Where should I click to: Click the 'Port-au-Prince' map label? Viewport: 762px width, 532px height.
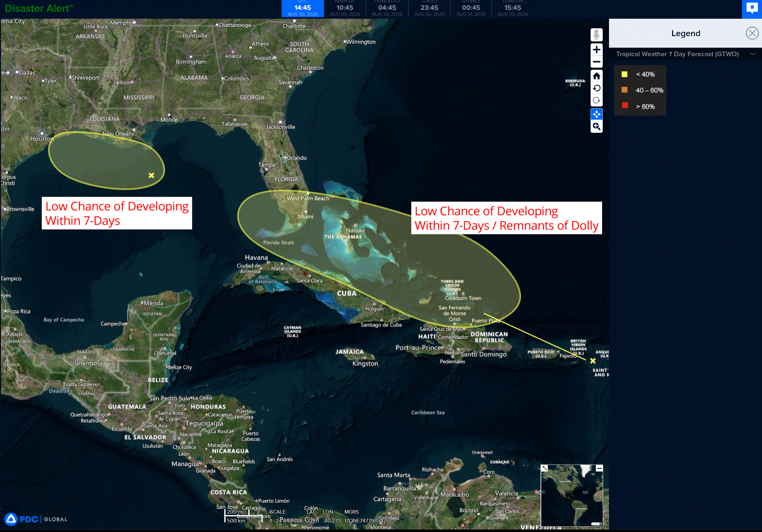pos(418,348)
